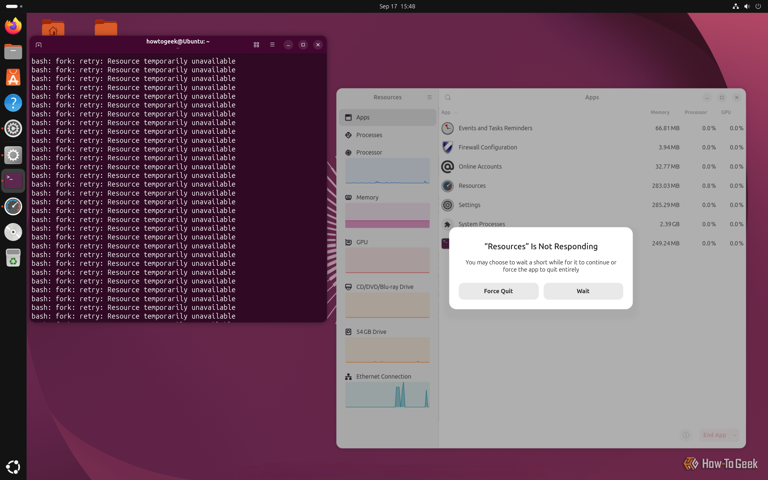Click the Events and Tasks Reminders clock icon
Screen dimensions: 768x480
click(447, 128)
